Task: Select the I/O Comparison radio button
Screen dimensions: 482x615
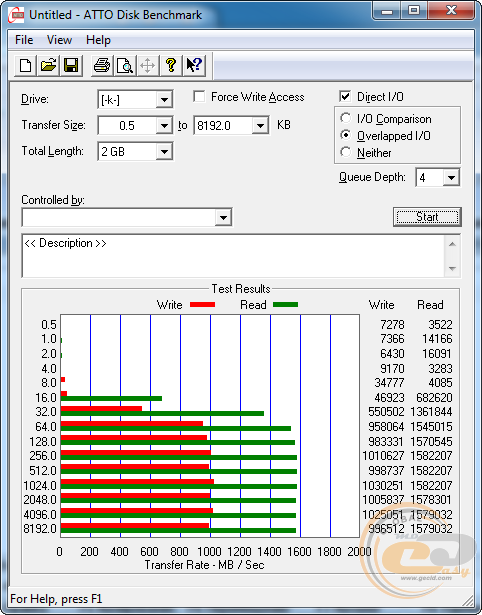Action: [x=346, y=118]
